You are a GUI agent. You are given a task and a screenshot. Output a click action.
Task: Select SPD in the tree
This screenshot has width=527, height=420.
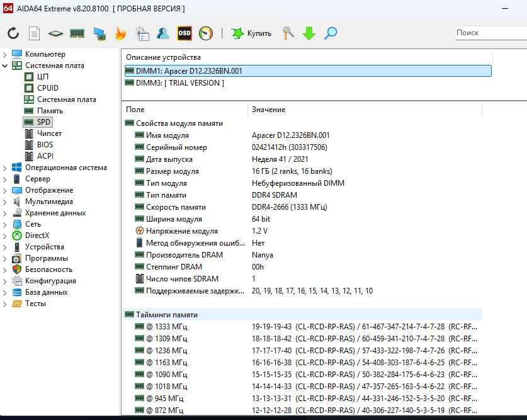pyautogui.click(x=43, y=122)
